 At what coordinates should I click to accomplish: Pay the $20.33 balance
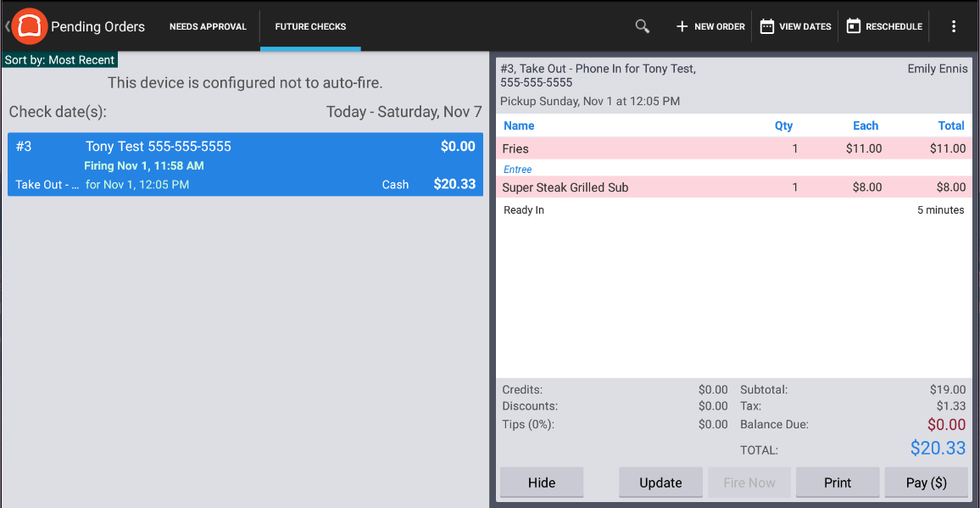(926, 482)
